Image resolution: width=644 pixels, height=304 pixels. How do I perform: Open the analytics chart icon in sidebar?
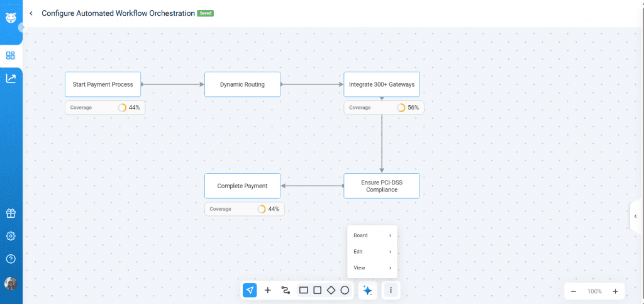point(11,79)
